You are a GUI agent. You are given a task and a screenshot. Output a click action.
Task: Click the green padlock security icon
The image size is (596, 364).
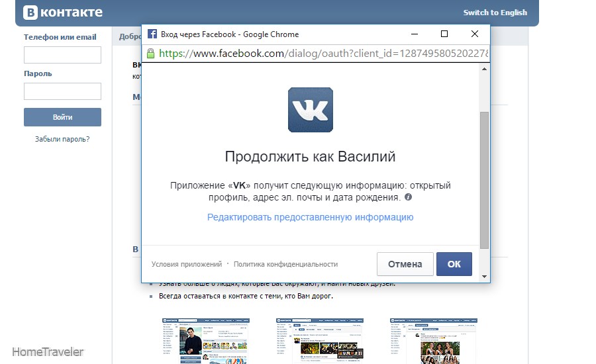pos(150,53)
